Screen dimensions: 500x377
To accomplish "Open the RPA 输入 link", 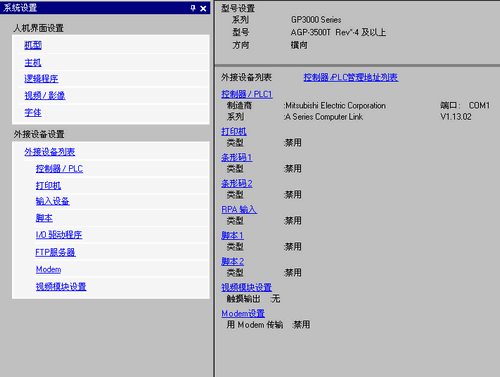I will [x=239, y=209].
